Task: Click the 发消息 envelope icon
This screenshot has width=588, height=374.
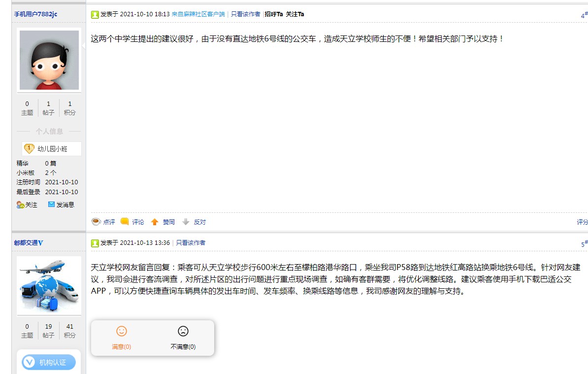Action: tap(51, 204)
